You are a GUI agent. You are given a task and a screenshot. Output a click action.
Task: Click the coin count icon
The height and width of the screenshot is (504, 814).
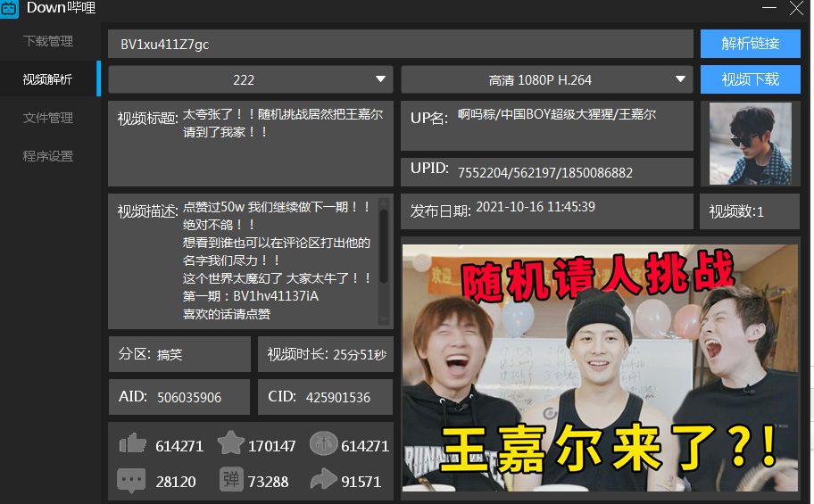coord(323,444)
